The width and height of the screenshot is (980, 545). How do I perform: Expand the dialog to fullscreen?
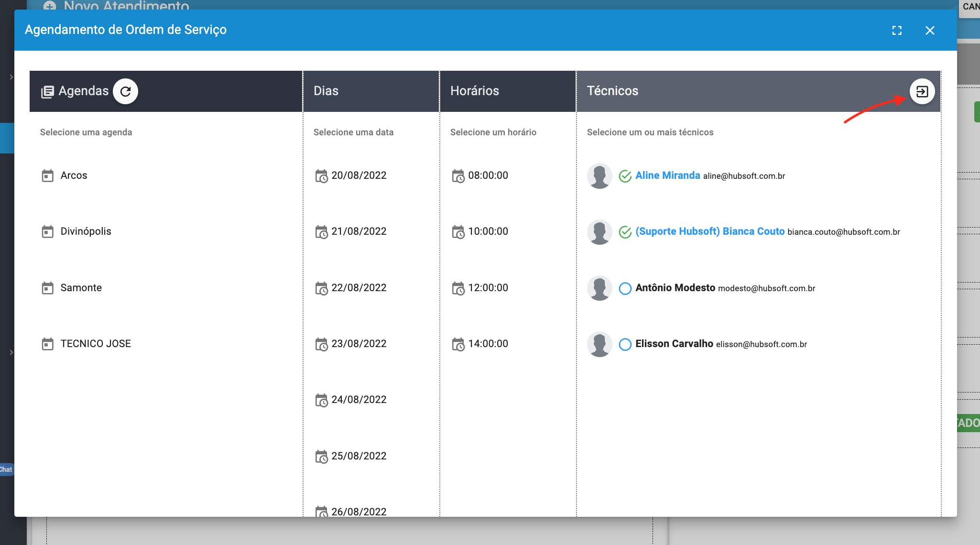897,31
